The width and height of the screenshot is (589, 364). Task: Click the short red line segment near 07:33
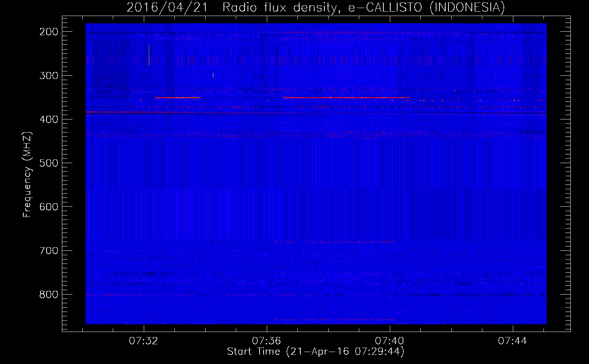(178, 98)
